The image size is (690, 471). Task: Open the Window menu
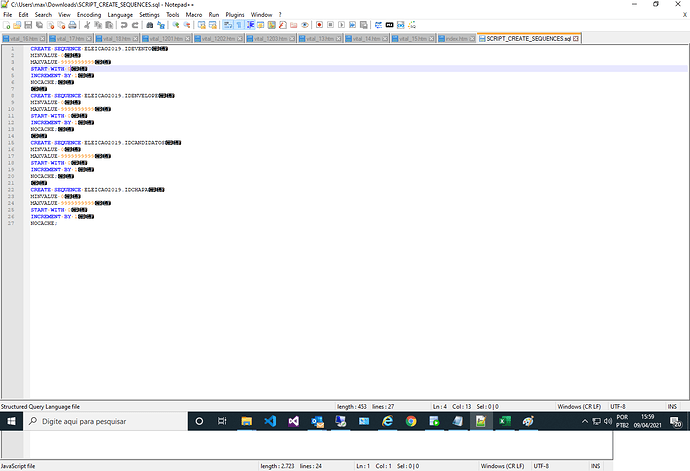point(261,15)
